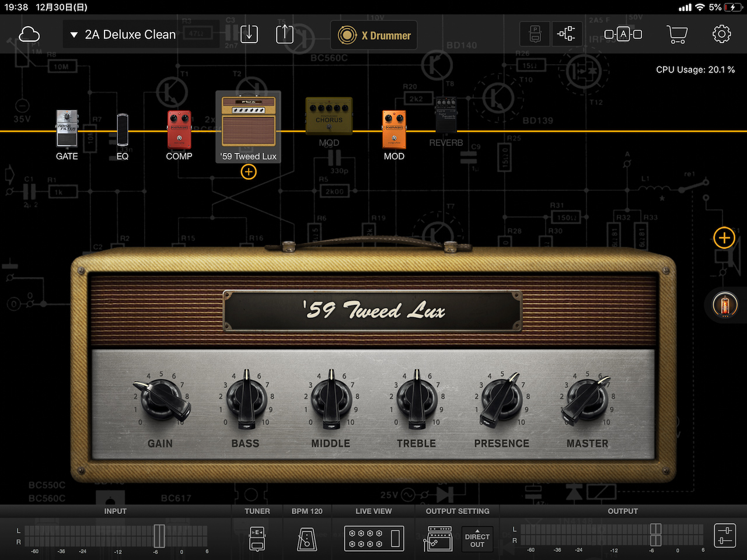Open LIVE VIEW
Screen dimensions: 747x560
click(373, 538)
